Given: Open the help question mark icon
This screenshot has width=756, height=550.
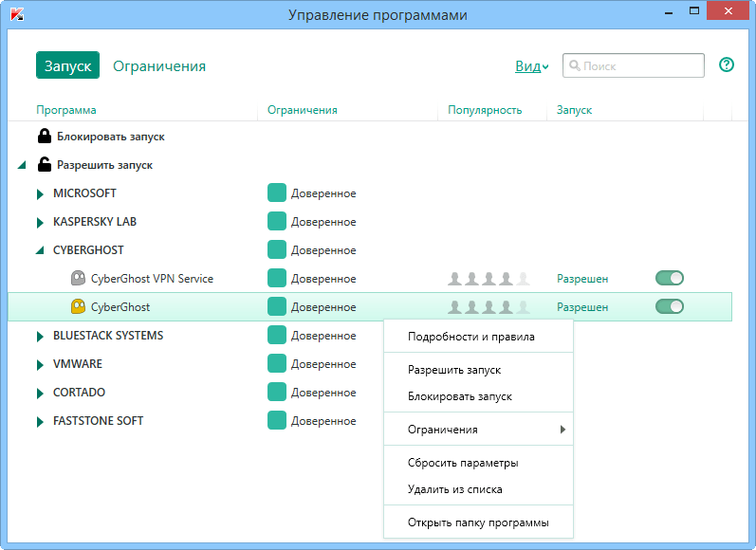Looking at the screenshot, I should coord(726,64).
